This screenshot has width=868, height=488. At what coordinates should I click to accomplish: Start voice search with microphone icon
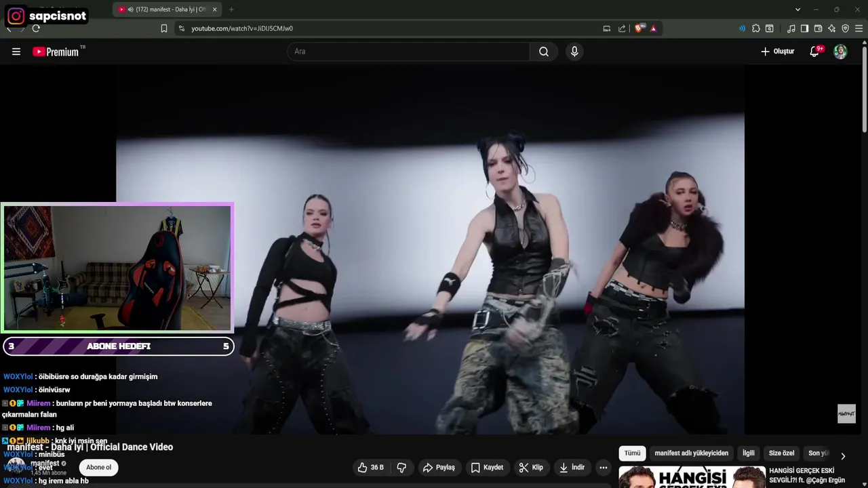574,52
